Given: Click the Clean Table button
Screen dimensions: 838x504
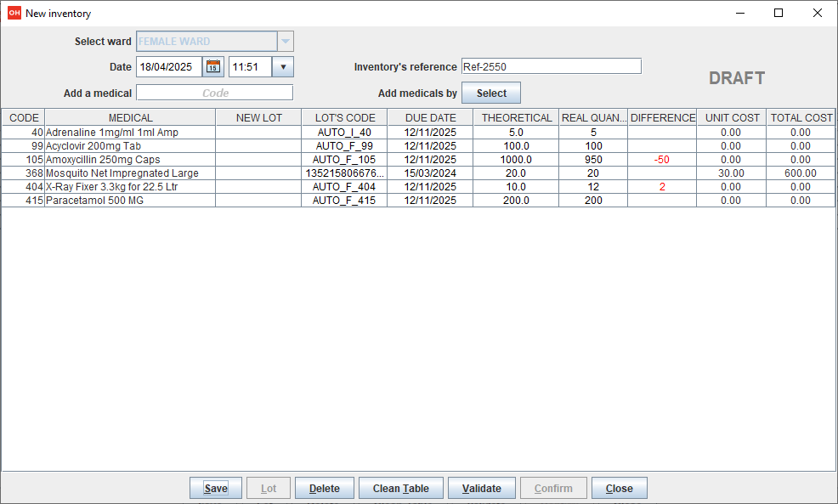Looking at the screenshot, I should (401, 489).
